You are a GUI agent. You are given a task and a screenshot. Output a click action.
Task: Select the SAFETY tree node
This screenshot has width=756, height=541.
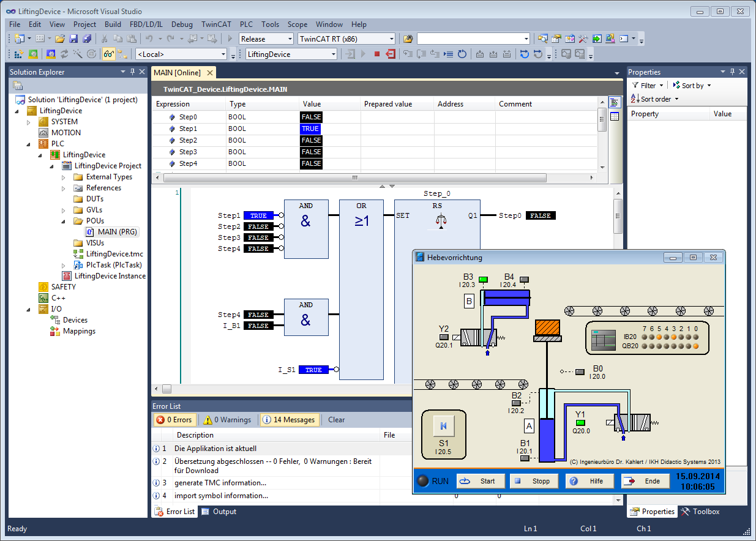click(x=64, y=287)
